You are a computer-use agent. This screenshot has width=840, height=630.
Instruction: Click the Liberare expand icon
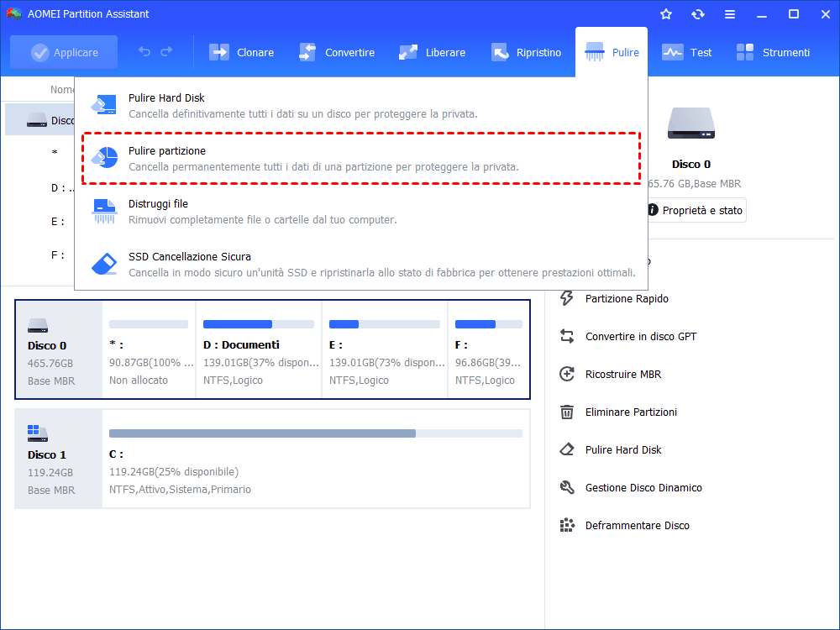pyautogui.click(x=407, y=52)
